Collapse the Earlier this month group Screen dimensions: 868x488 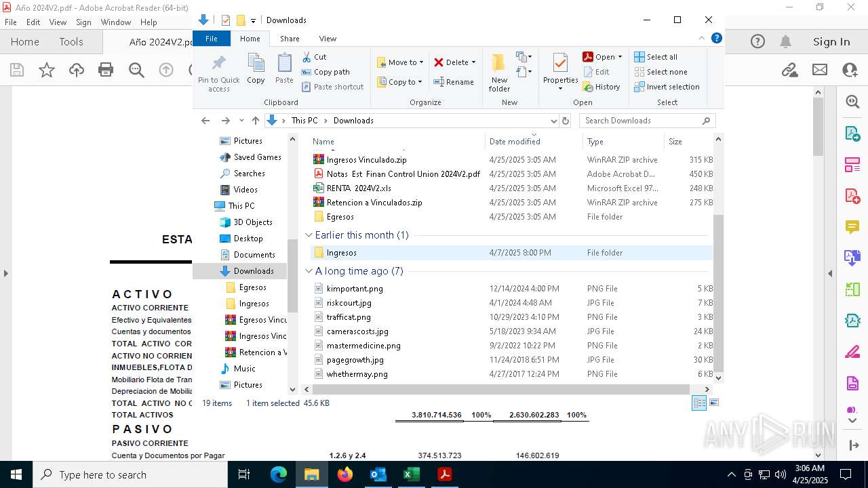[x=309, y=235]
